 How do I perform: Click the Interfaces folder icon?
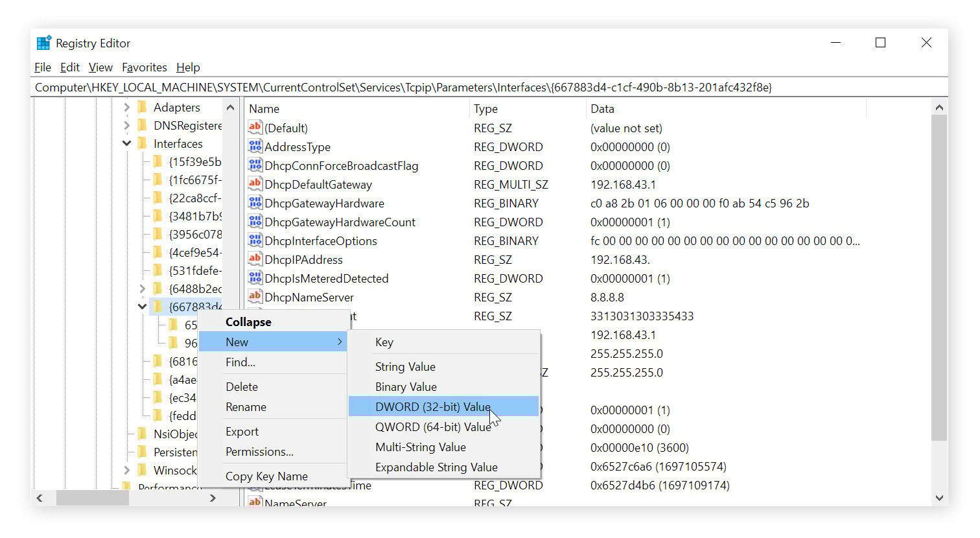pyautogui.click(x=143, y=143)
